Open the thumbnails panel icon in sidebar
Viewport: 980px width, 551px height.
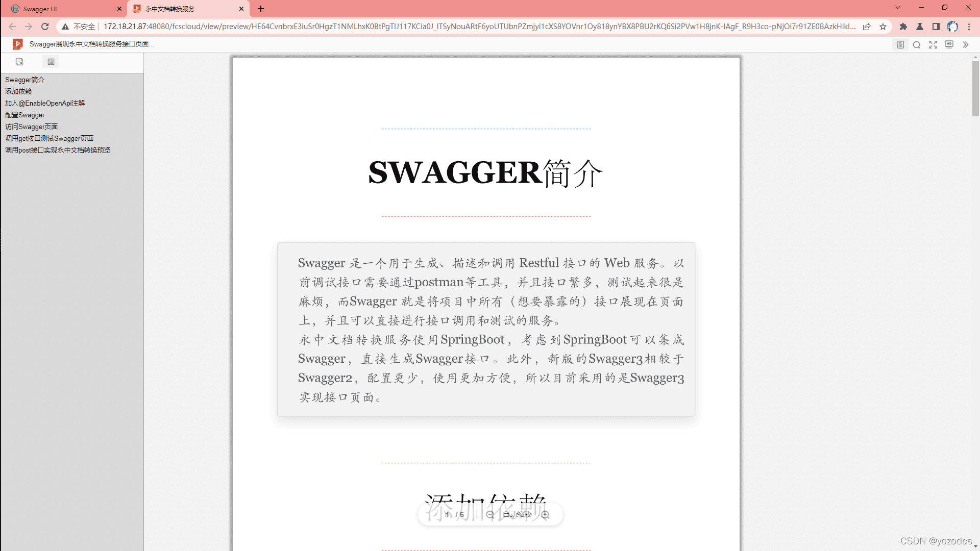click(x=19, y=62)
